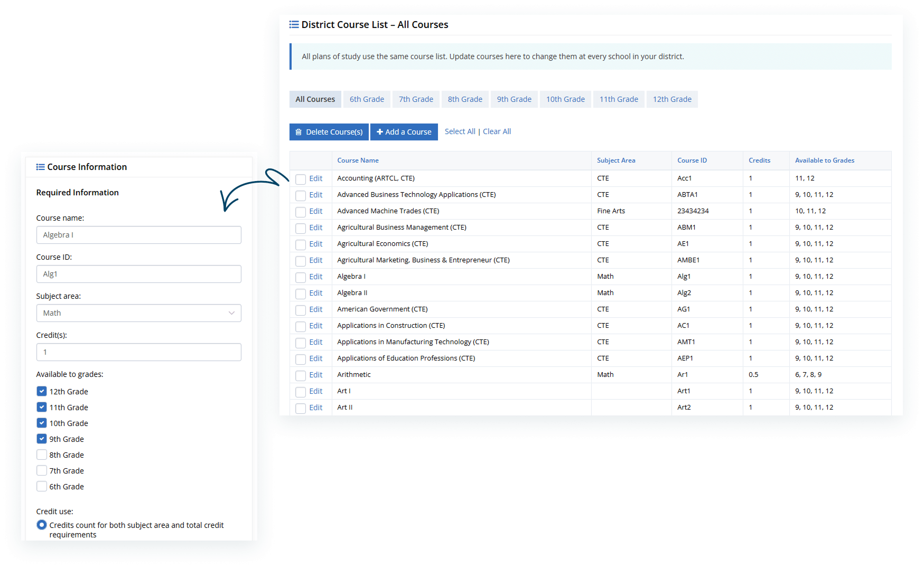Sort by Course Name column header
The width and height of the screenshot is (924, 568).
358,160
